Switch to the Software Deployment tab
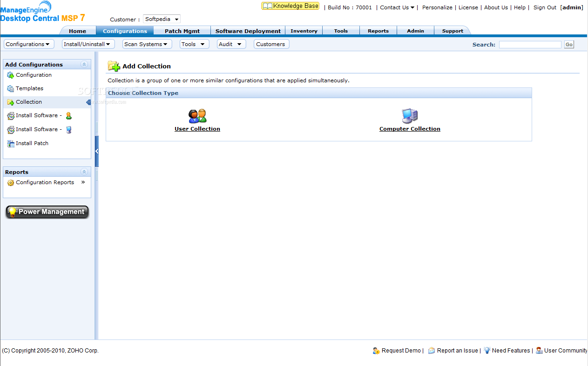588x366 pixels. [x=248, y=31]
